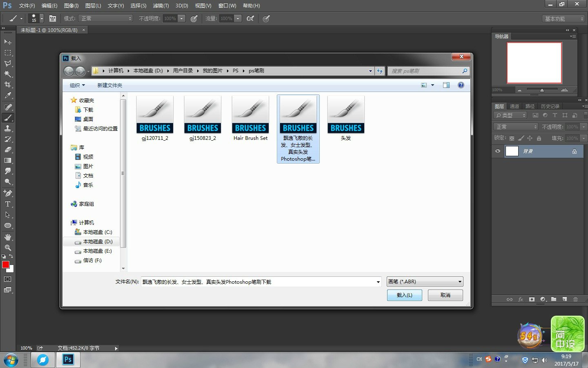Open Photoshop from the Windows taskbar
Screen dimensions: 588x368
pyautogui.click(x=68, y=359)
